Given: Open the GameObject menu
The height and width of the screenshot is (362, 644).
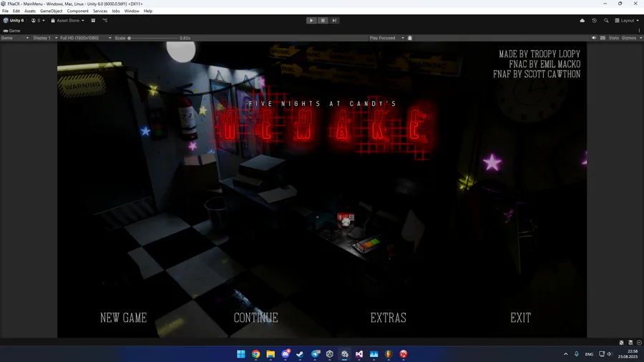Looking at the screenshot, I should (x=52, y=11).
